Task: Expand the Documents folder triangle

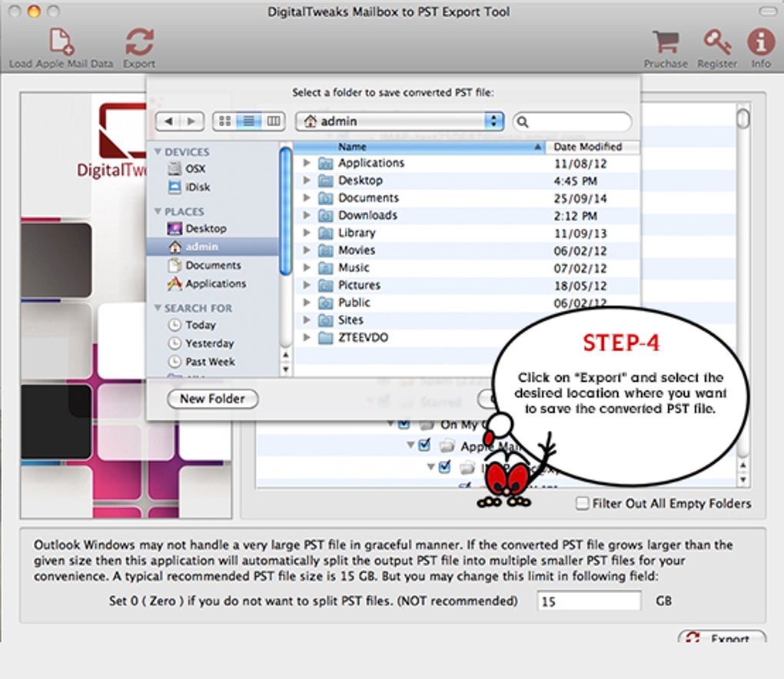Action: click(x=307, y=198)
